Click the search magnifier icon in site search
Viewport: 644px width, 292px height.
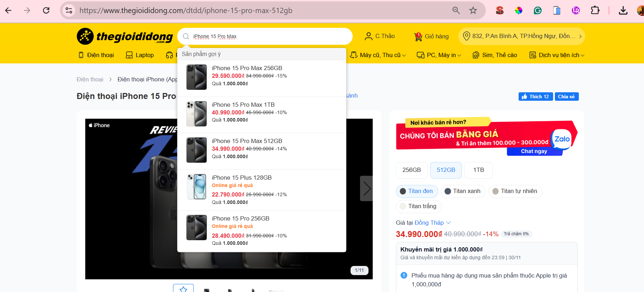pyautogui.click(x=186, y=36)
